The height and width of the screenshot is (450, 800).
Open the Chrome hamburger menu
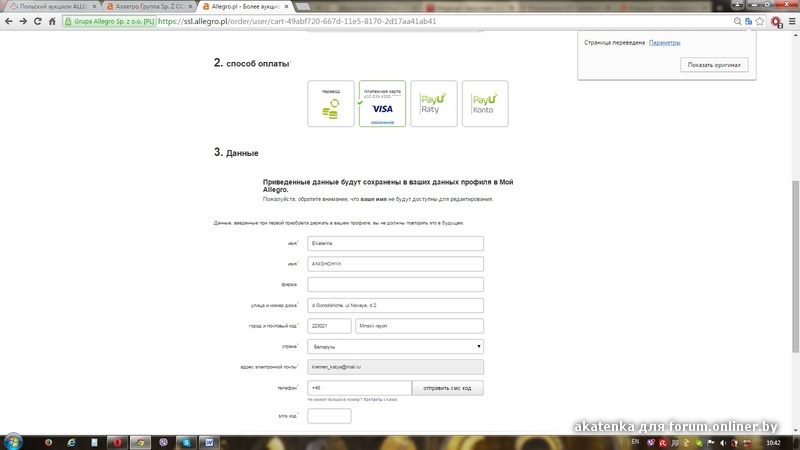(x=792, y=21)
